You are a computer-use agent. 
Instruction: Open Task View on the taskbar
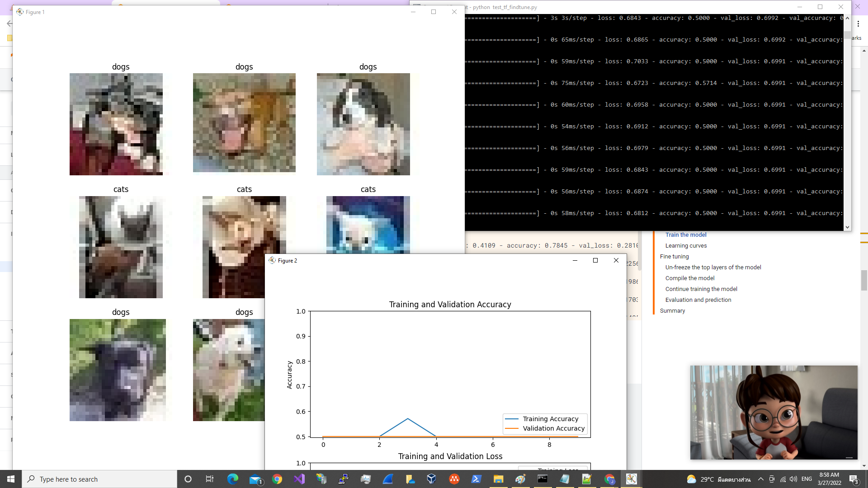pyautogui.click(x=210, y=479)
